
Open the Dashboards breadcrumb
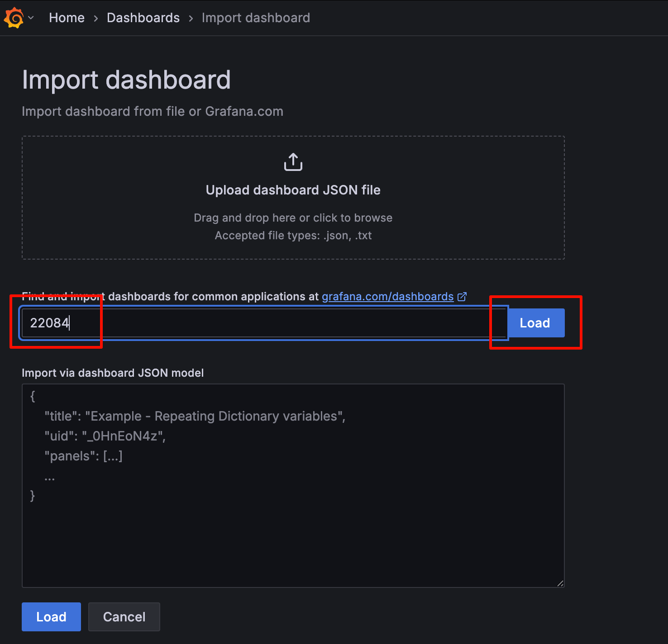coord(143,18)
